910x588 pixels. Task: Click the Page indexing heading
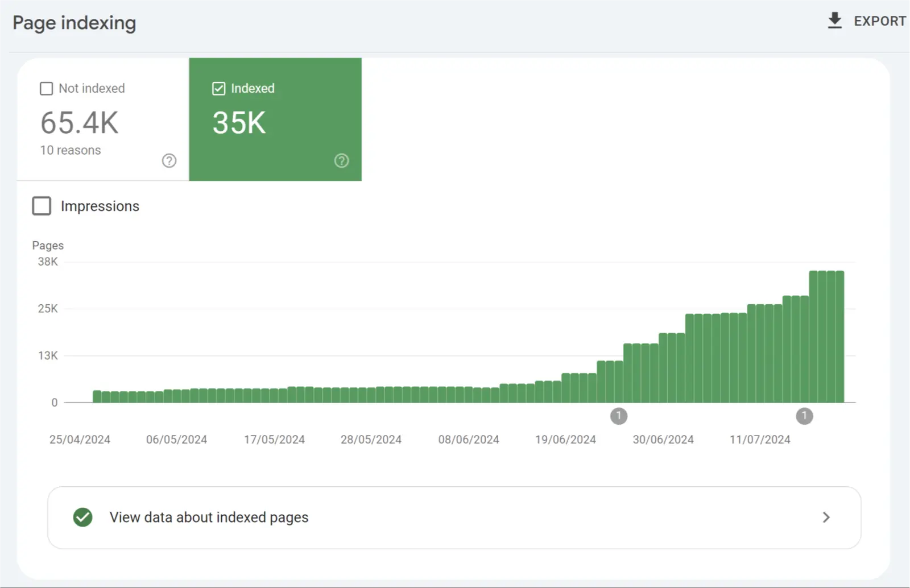pos(75,23)
